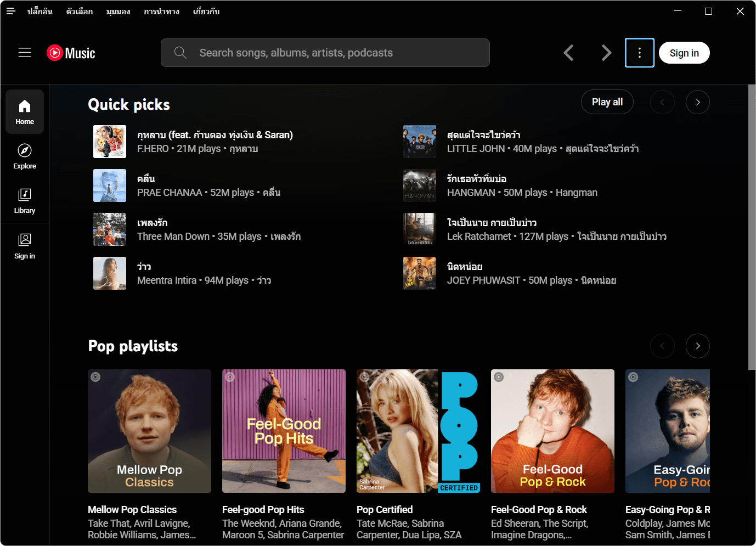Image resolution: width=756 pixels, height=546 pixels.
Task: Click the Mellow Pop Classics title link
Action: point(132,510)
